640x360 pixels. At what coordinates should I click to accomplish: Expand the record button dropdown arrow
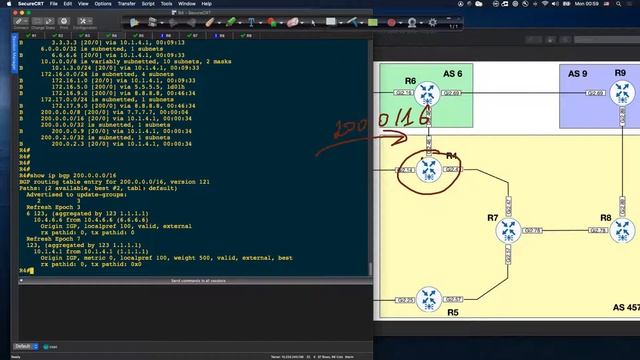click(x=400, y=23)
